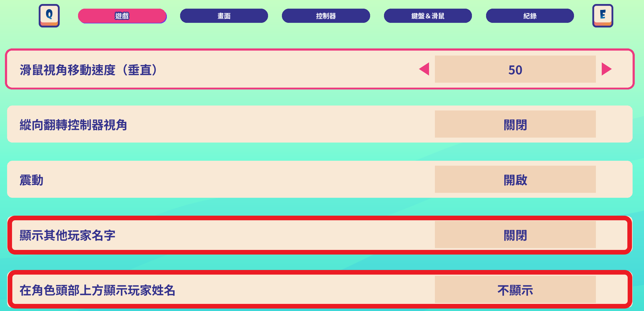644x311 pixels.
Task: Toggle 震動 setting currently 開啟
Action: 515,179
